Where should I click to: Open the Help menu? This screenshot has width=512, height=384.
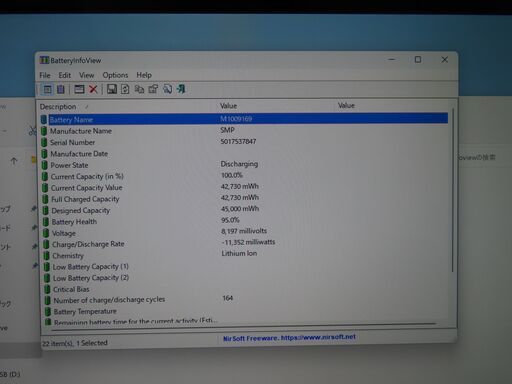pos(144,75)
